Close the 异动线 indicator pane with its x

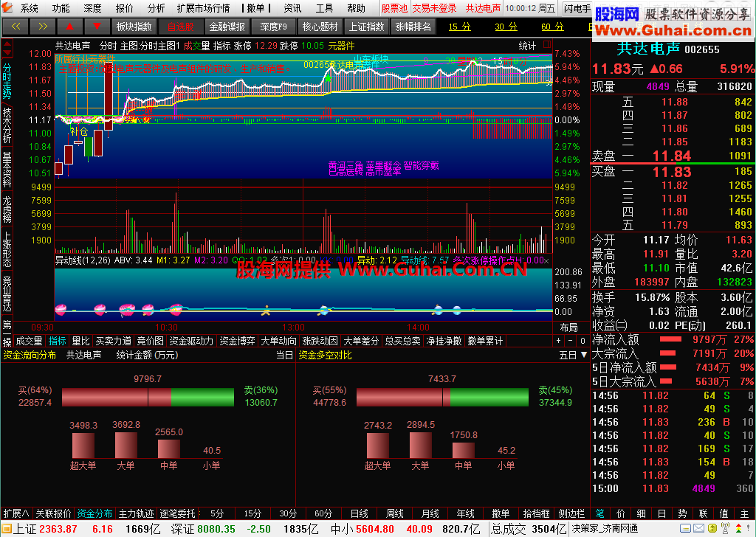[x=546, y=260]
